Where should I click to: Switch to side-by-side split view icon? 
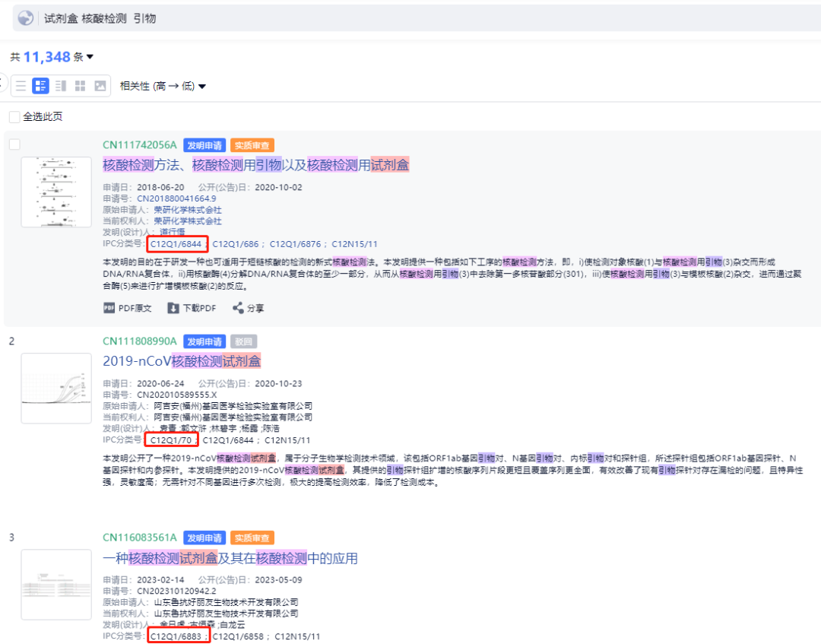click(x=61, y=86)
